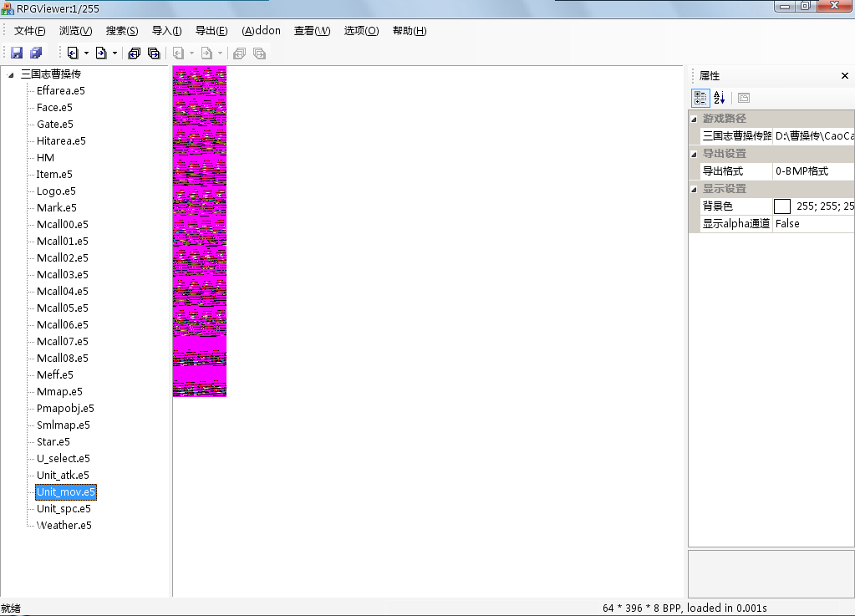Open the dropdown arrow beside the export icon
The width and height of the screenshot is (855, 616).
point(115,53)
